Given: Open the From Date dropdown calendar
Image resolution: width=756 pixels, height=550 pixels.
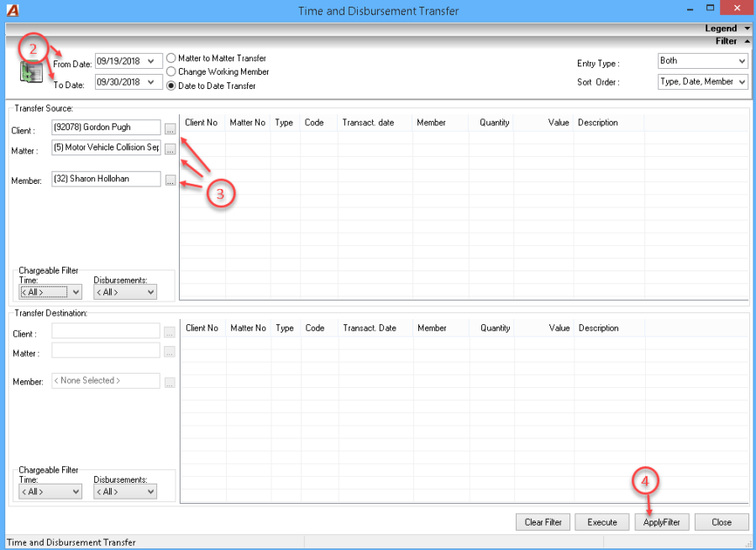Looking at the screenshot, I should (x=151, y=61).
